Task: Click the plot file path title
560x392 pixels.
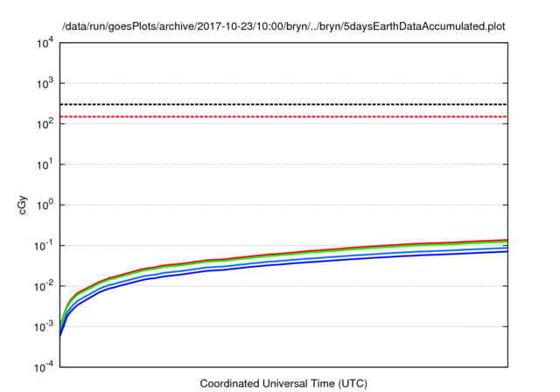Action: pyautogui.click(x=283, y=27)
